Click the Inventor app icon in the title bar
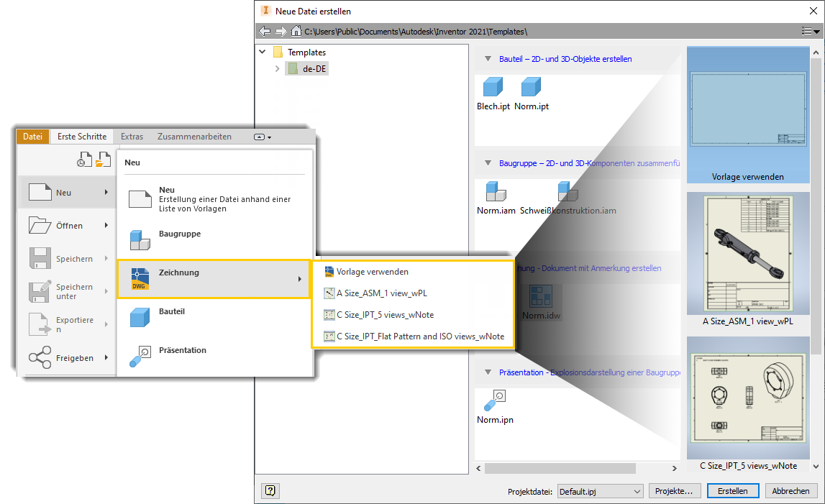The width and height of the screenshot is (825, 504). (x=265, y=11)
